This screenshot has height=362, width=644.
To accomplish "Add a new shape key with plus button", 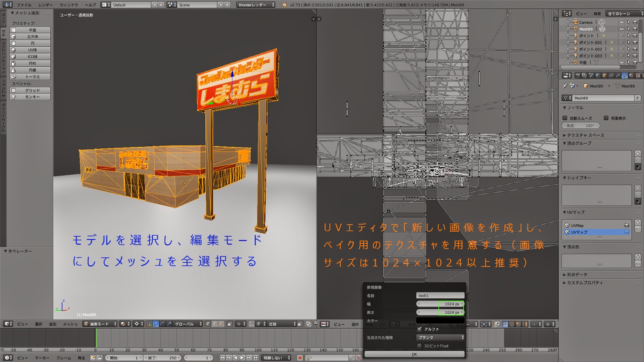I will 638,188.
